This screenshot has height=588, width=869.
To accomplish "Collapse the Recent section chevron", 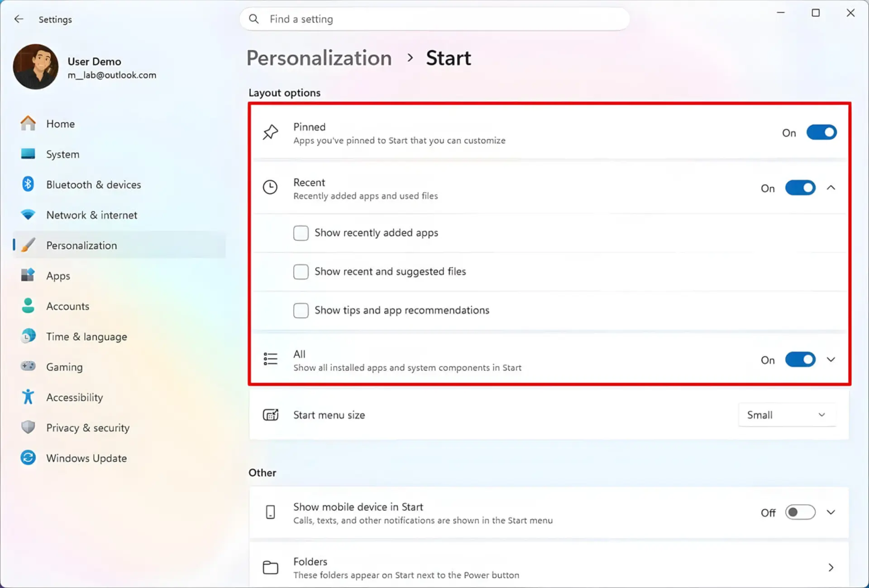I will [x=831, y=188].
